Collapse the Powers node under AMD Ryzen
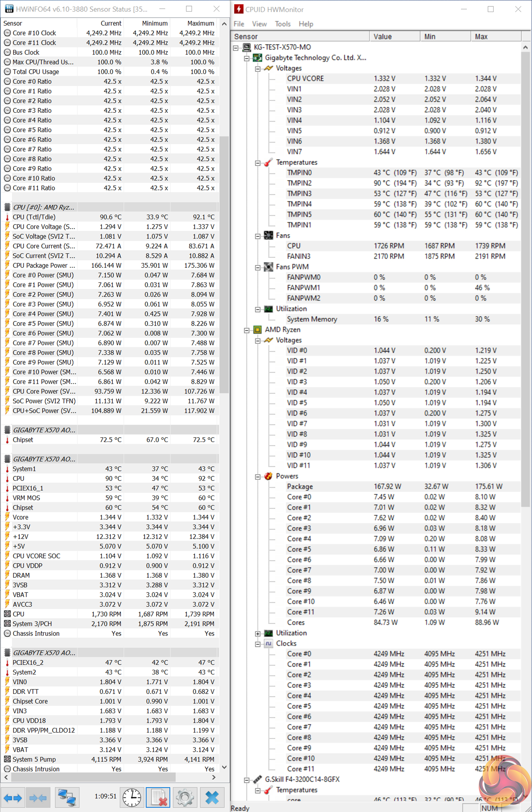 tap(258, 477)
